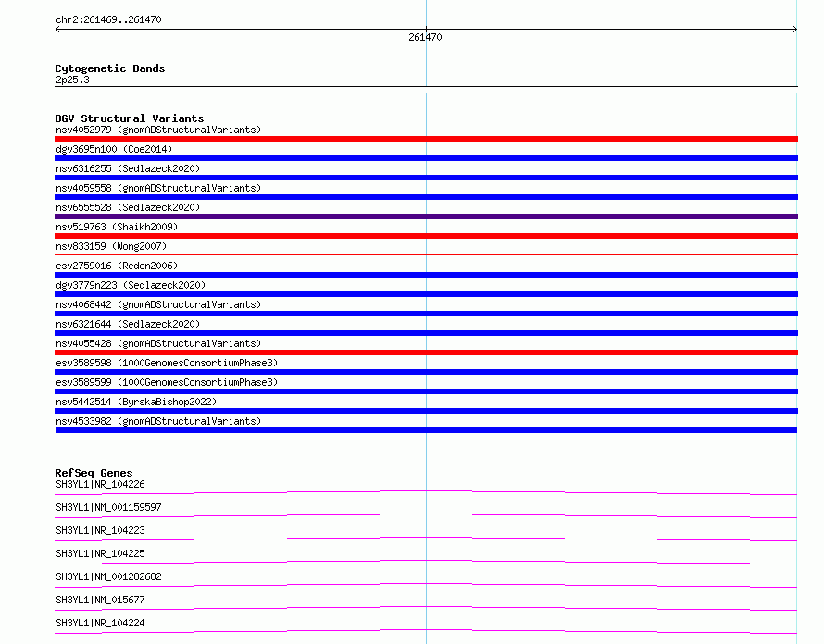Image resolution: width=824 pixels, height=644 pixels.
Task: Click the magenta intron line under NR_104226
Action: tap(426, 491)
